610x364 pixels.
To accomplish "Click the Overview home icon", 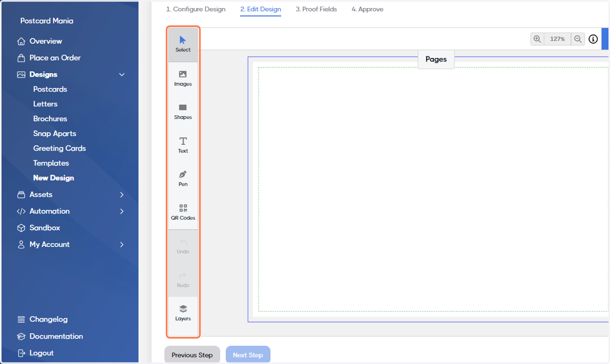I will (x=21, y=41).
